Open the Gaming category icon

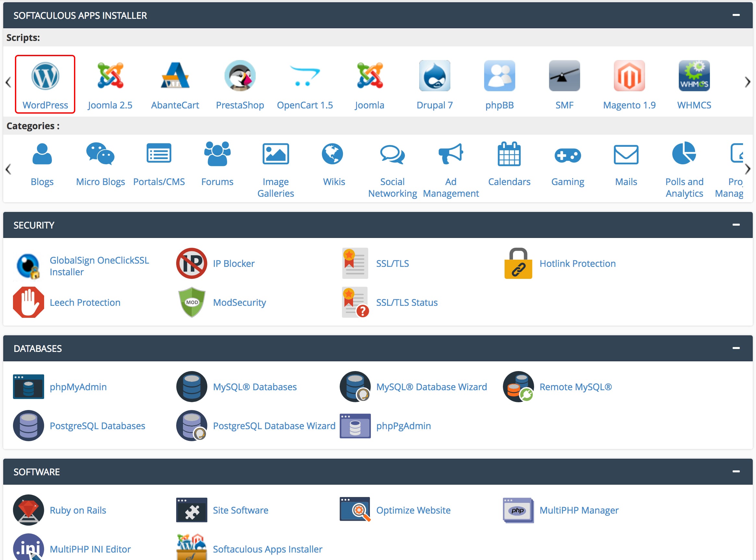(567, 155)
